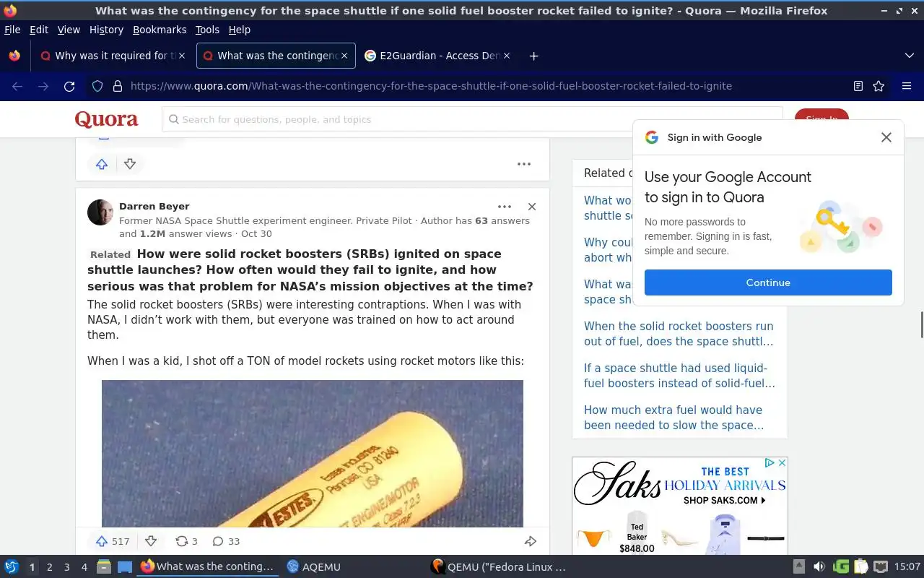This screenshot has height=578, width=924.
Task: Click the volume speaker tray icon
Action: [819, 567]
